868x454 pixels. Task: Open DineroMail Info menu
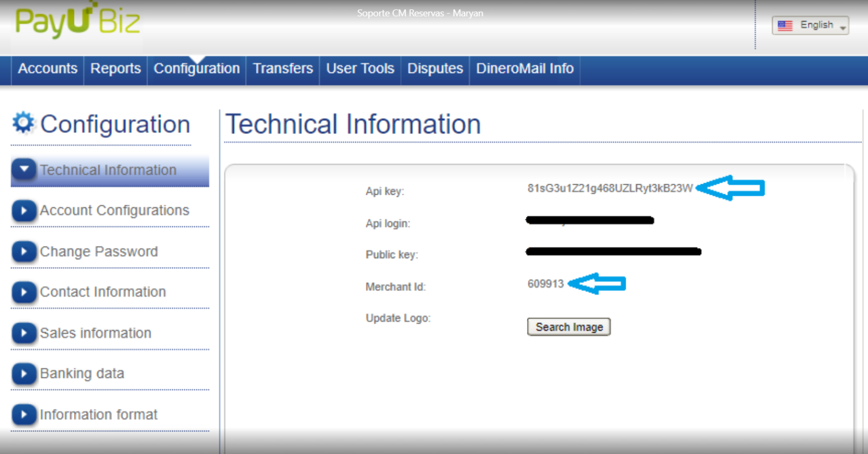click(524, 68)
